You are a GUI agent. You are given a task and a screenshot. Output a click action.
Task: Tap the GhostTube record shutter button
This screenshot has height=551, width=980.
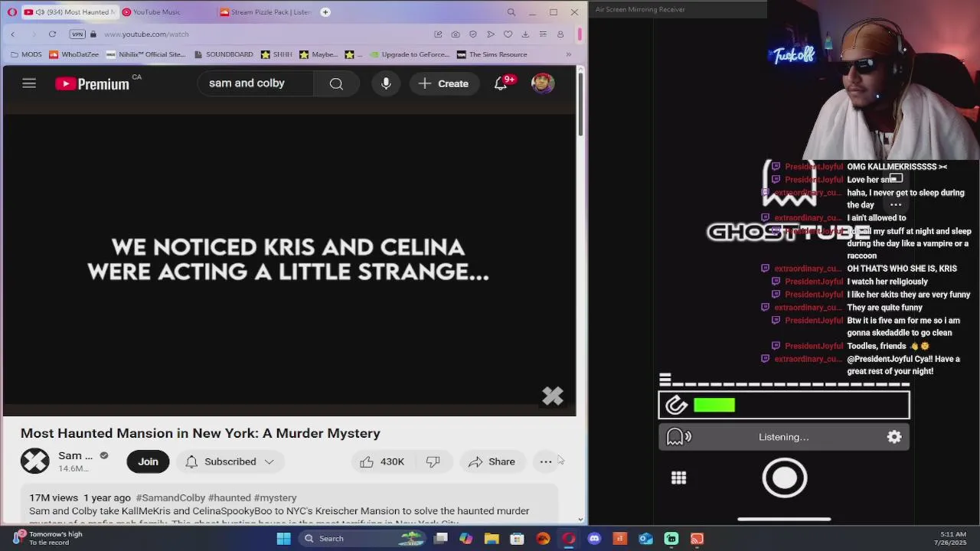(x=785, y=478)
